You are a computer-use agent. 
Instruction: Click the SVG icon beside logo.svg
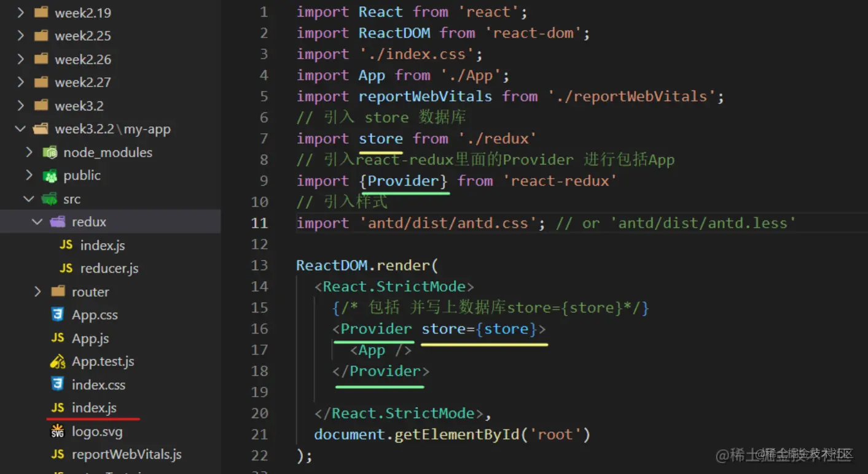pyautogui.click(x=58, y=431)
